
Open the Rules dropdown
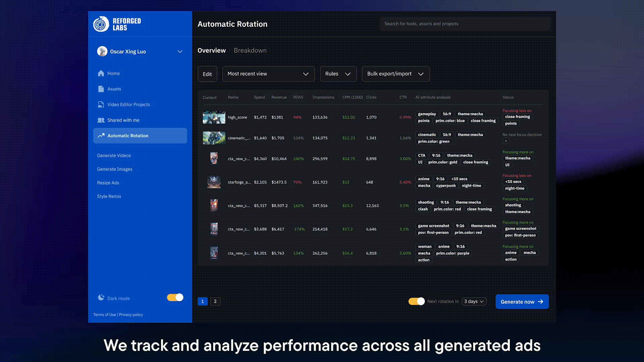pos(338,74)
